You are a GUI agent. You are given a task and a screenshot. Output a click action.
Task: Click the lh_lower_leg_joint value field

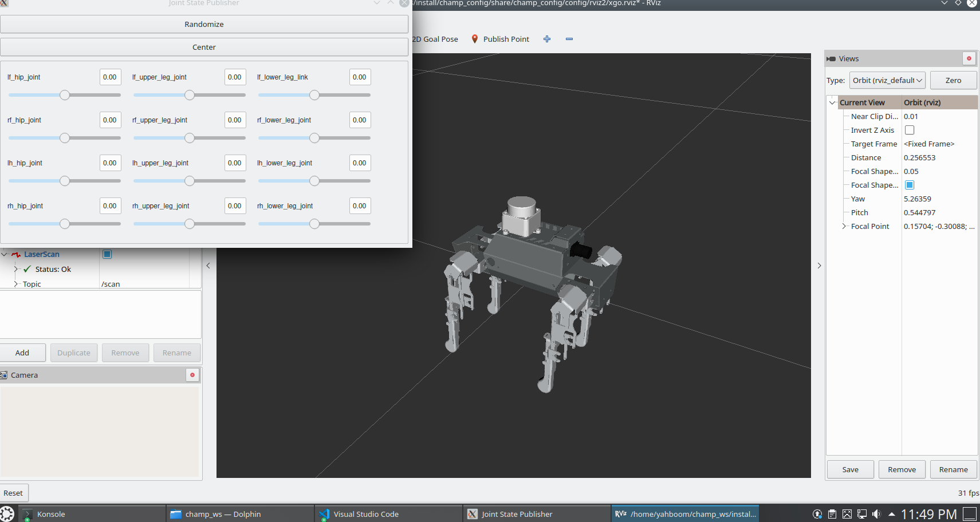coord(360,163)
